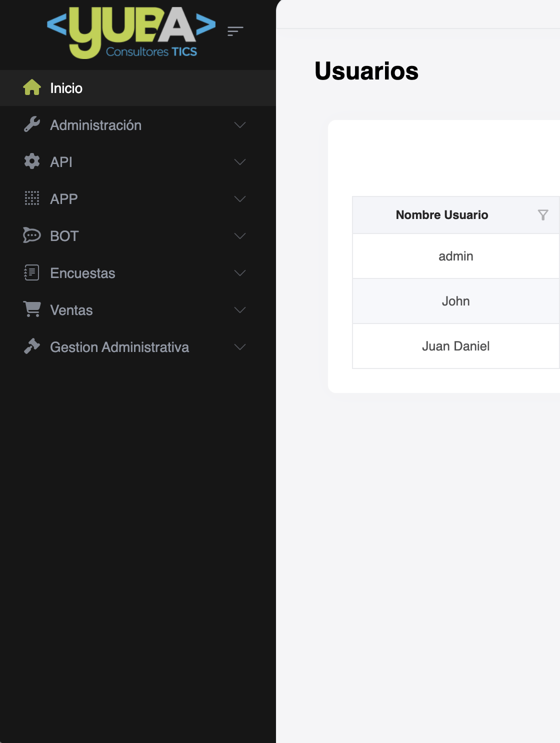This screenshot has height=743, width=560.
Task: Expand the API chevron arrow
Action: pyautogui.click(x=240, y=162)
